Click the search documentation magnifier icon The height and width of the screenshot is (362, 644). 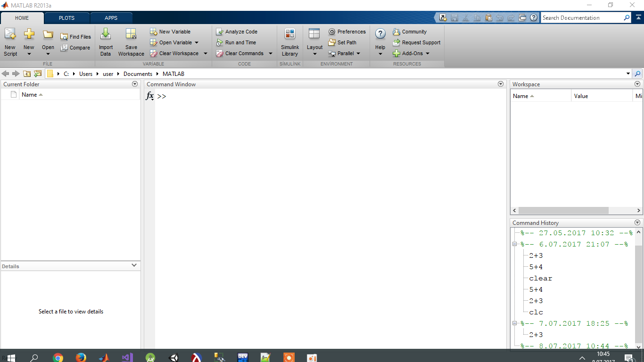pos(627,18)
